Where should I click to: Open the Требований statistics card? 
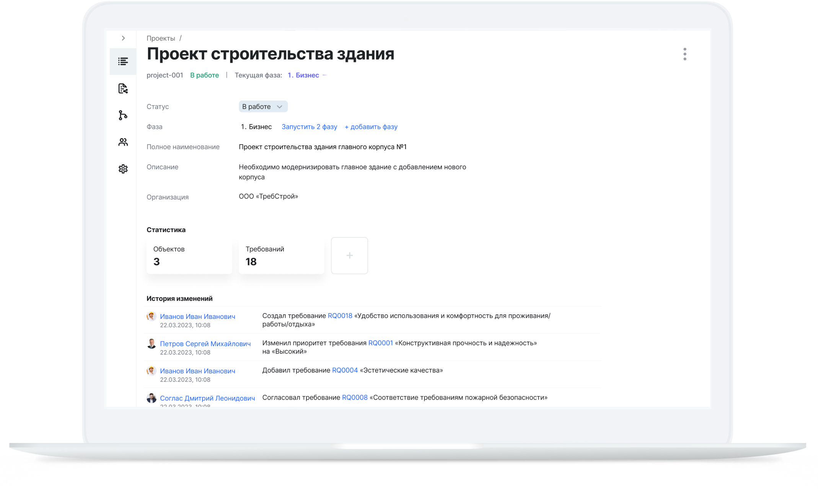coord(282,256)
